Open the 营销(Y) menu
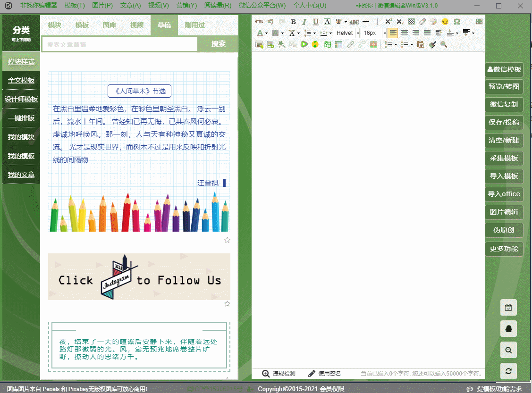This screenshot has width=532, height=393. click(x=186, y=5)
